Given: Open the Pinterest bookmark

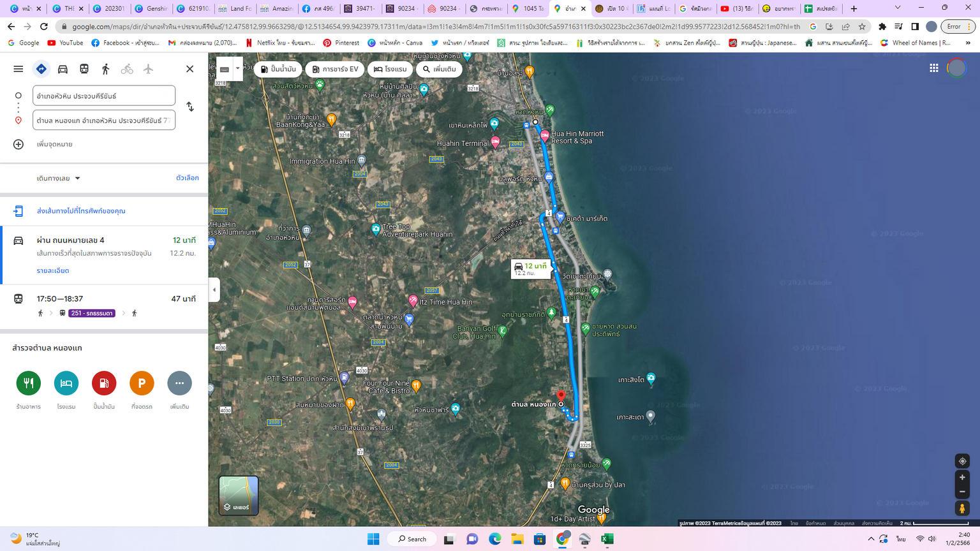Looking at the screenshot, I should click(341, 43).
